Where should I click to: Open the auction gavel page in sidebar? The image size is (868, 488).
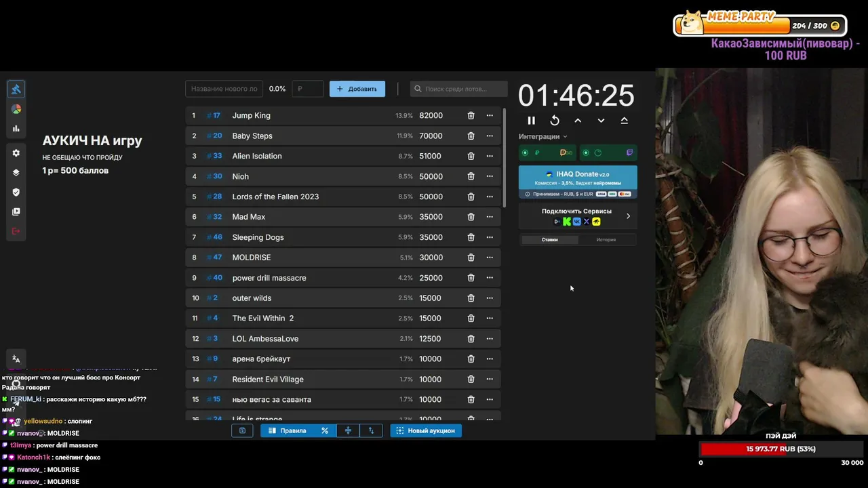(16, 89)
